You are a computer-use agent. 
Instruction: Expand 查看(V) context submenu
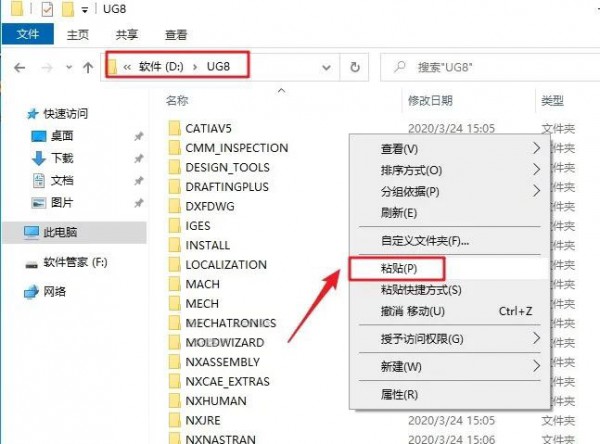click(450, 149)
